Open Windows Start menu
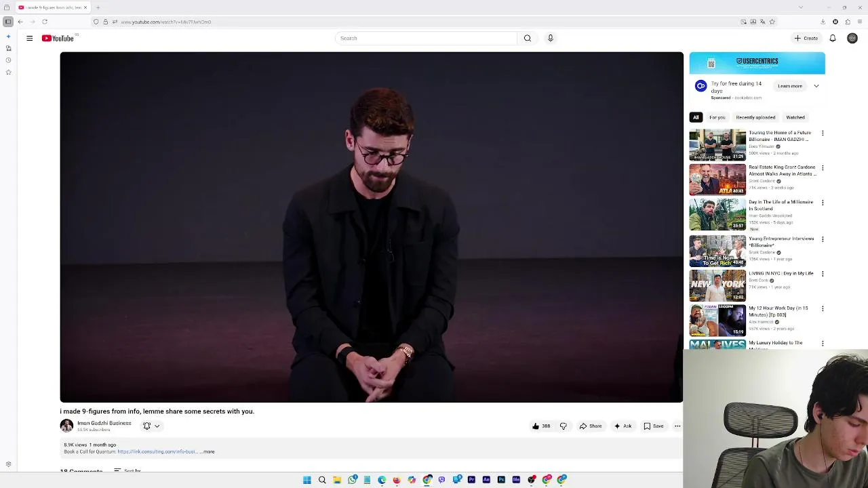Screen dimensions: 868x488 307,480
